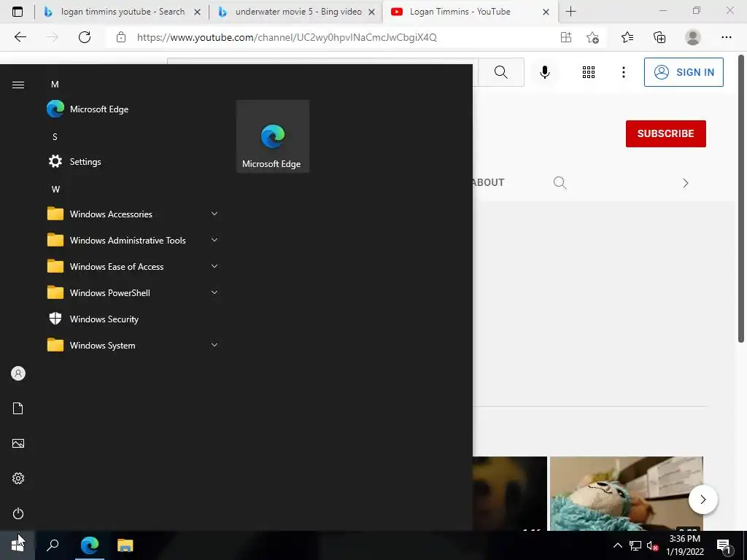Image resolution: width=747 pixels, height=560 pixels.
Task: Toggle the vertical tabs icon in Edge
Action: pos(18,12)
